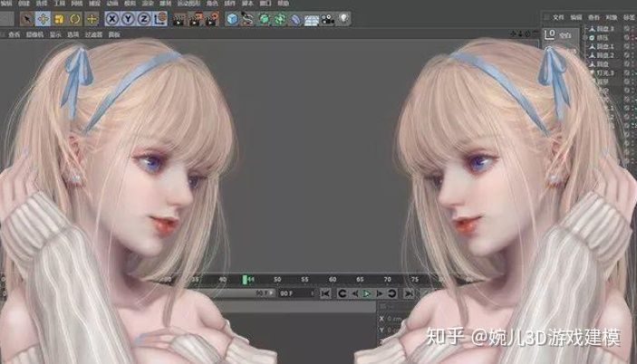Screen dimensions: 637x364
Task: Click the render view clapperboard icon
Action: pyautogui.click(x=179, y=19)
